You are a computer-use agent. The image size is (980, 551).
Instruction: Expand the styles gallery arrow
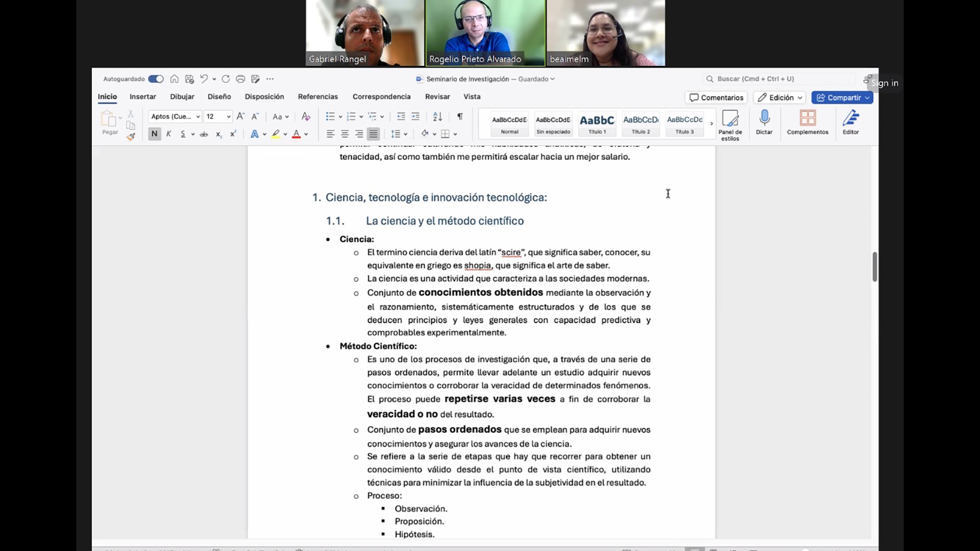tap(712, 124)
